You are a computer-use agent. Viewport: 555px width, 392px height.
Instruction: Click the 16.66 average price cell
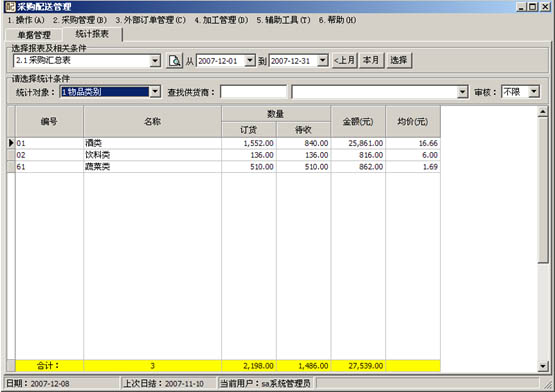(413, 143)
